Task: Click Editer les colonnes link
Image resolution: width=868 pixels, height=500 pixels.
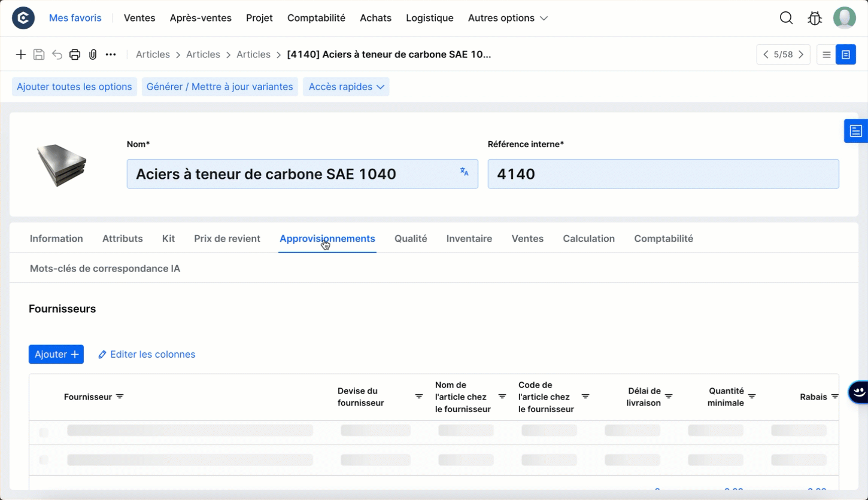Action: point(147,354)
